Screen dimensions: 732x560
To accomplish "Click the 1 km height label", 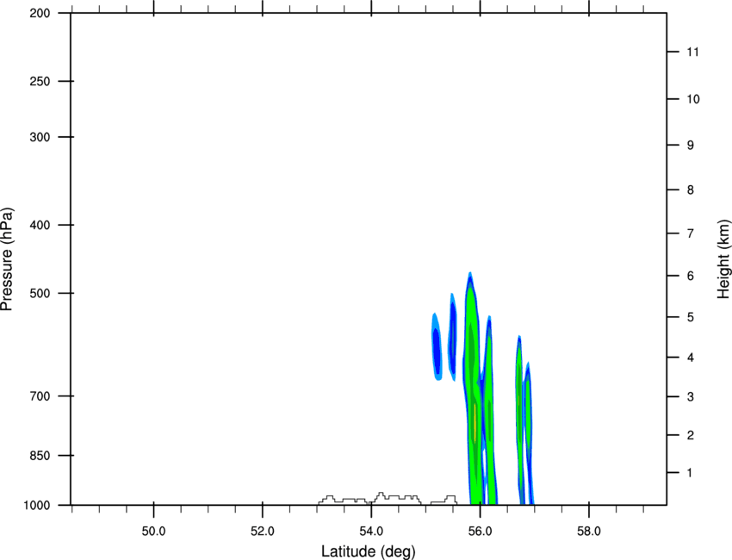I will (691, 473).
